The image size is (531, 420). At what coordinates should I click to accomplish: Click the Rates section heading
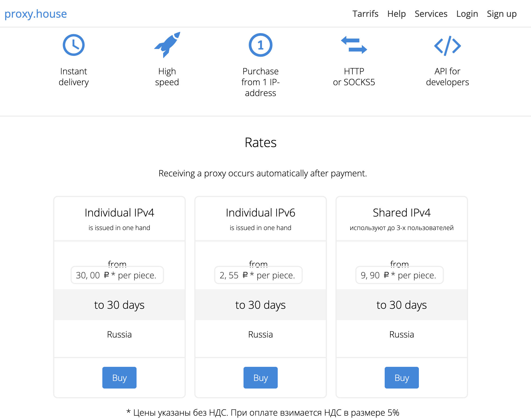(x=261, y=142)
